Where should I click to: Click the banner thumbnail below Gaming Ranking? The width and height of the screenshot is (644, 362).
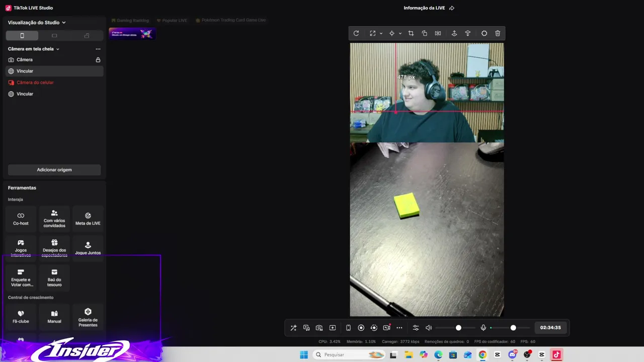[x=132, y=34]
